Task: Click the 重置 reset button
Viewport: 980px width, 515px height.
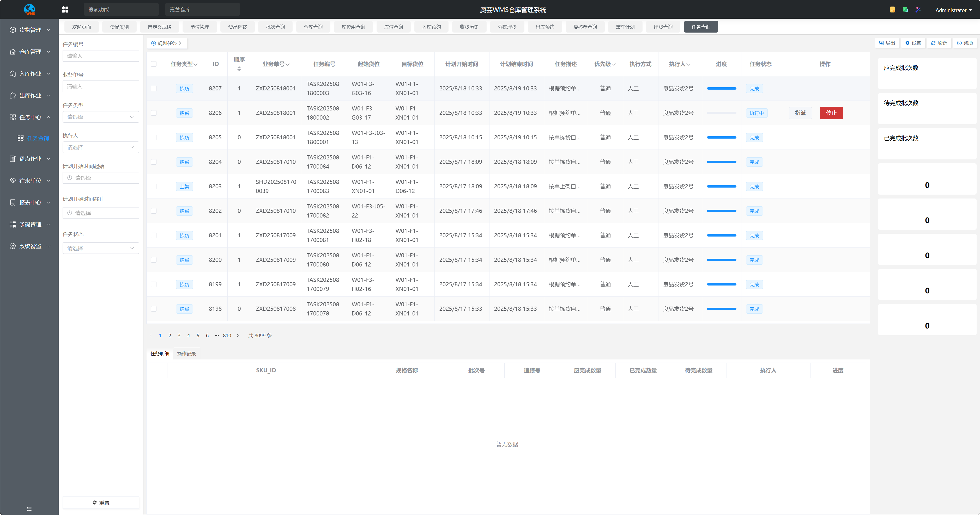Action: click(100, 502)
